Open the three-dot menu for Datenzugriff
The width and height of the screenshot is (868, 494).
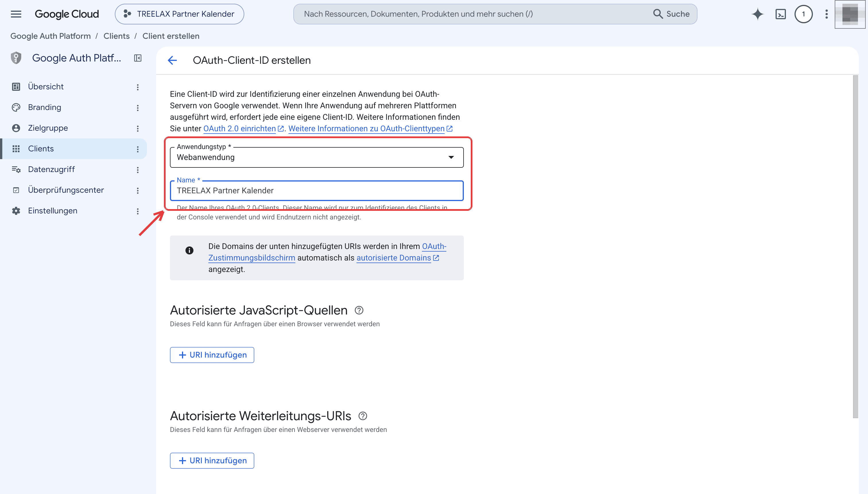click(138, 170)
